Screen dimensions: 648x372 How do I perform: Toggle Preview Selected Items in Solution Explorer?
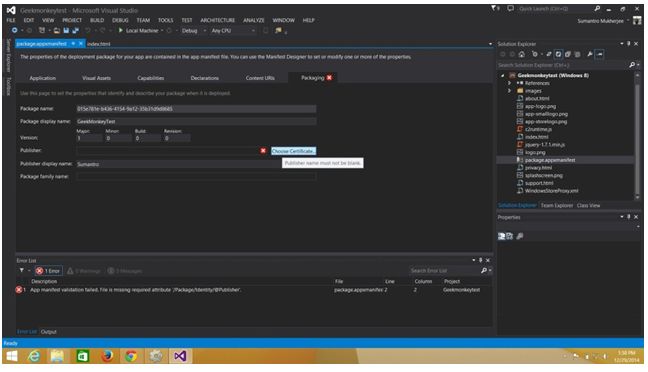pos(600,54)
